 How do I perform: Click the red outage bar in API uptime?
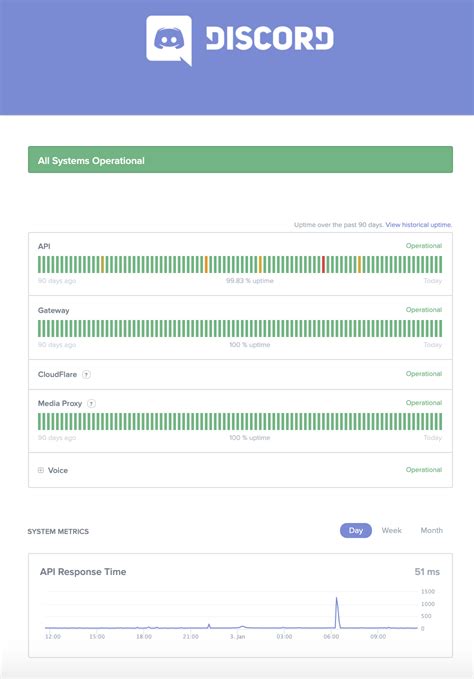323,265
